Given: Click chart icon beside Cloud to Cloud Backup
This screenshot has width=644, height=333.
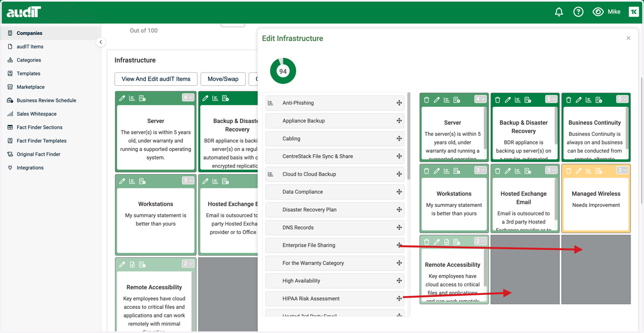Looking at the screenshot, I should point(270,174).
